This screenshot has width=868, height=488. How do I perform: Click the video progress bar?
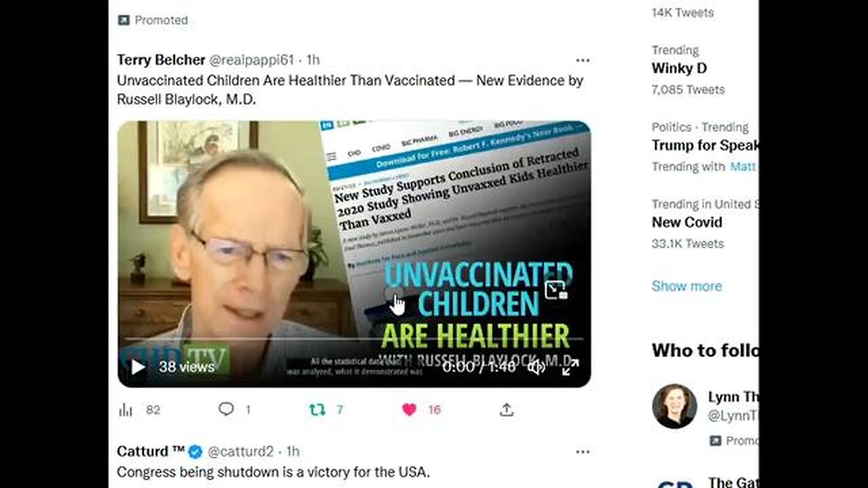353,338
